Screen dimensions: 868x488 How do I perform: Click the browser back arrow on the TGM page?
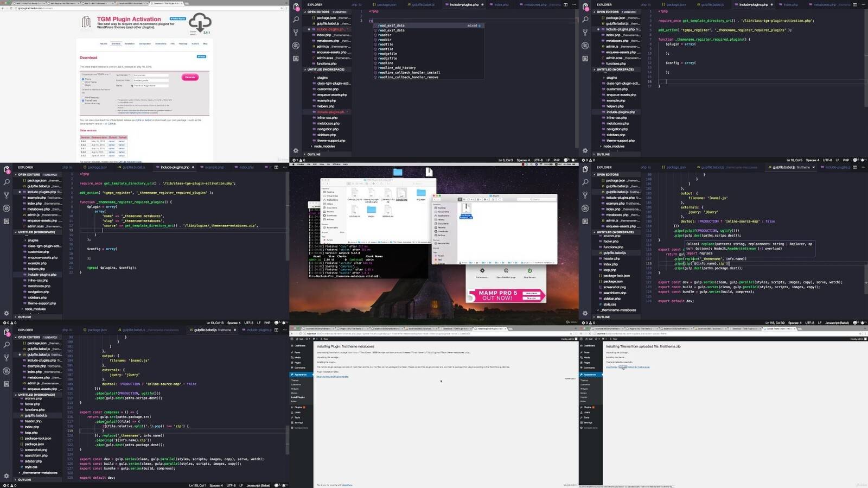tap(3, 8)
